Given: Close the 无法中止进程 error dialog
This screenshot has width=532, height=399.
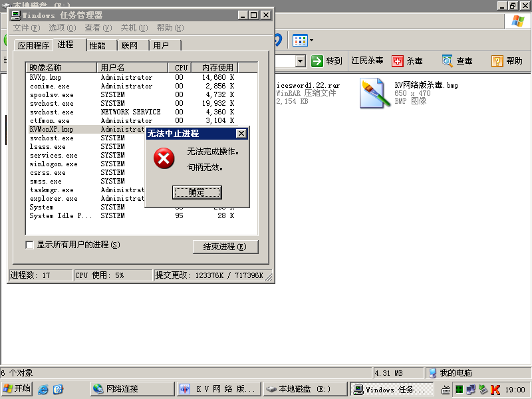Looking at the screenshot, I should 241,134.
